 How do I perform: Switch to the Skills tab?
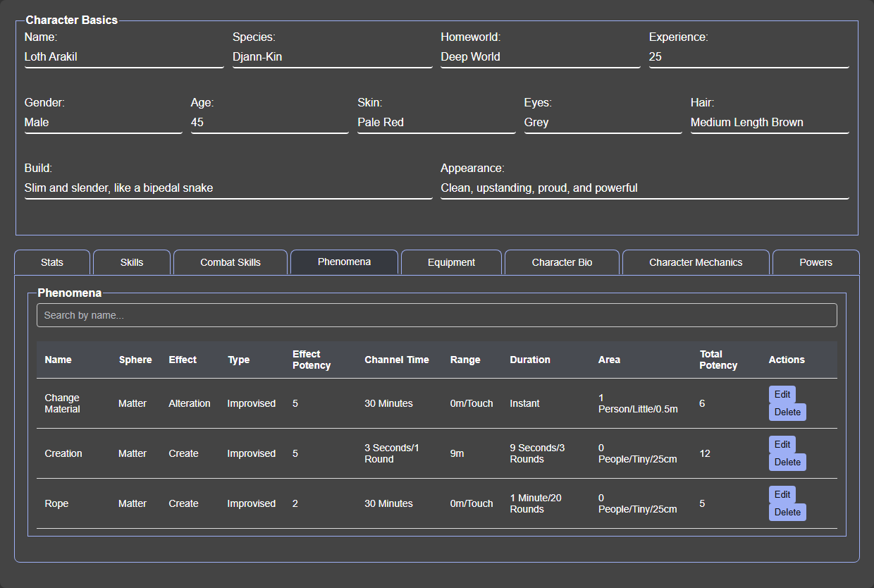coord(132,262)
